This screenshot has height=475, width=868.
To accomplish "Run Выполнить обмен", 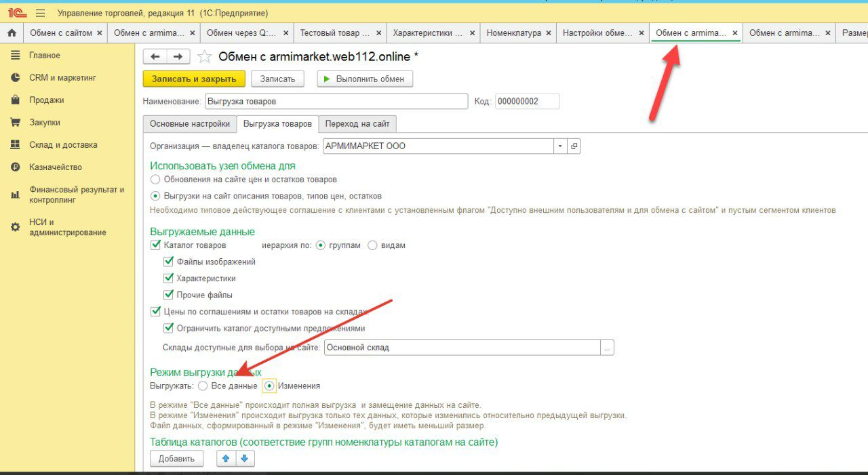I will click(365, 79).
